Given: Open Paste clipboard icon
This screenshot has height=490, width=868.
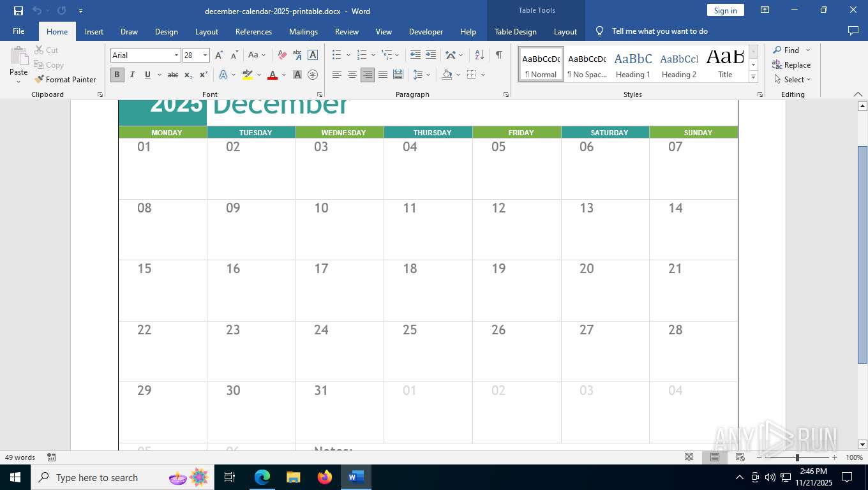Looking at the screenshot, I should click(19, 56).
